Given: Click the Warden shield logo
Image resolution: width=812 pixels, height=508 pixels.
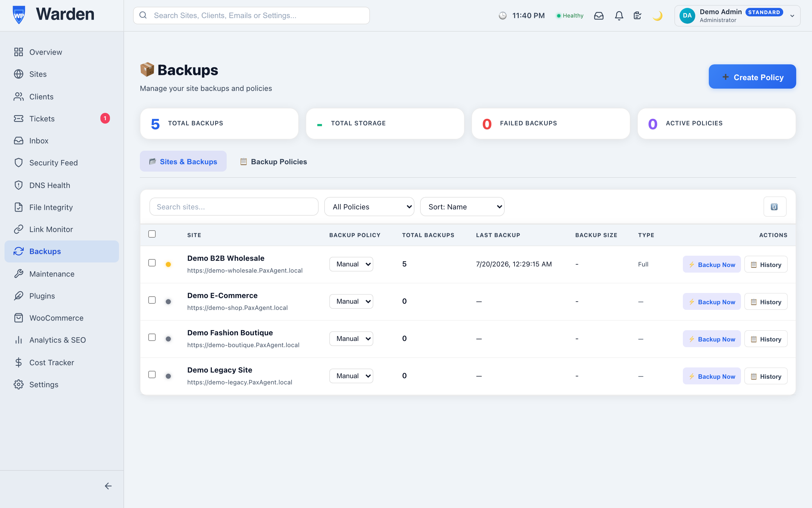Looking at the screenshot, I should [x=19, y=15].
